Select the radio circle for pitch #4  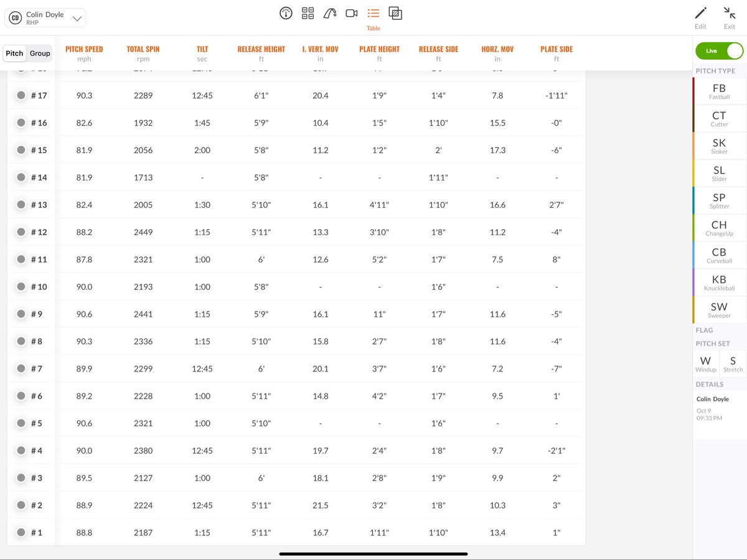pyautogui.click(x=21, y=450)
